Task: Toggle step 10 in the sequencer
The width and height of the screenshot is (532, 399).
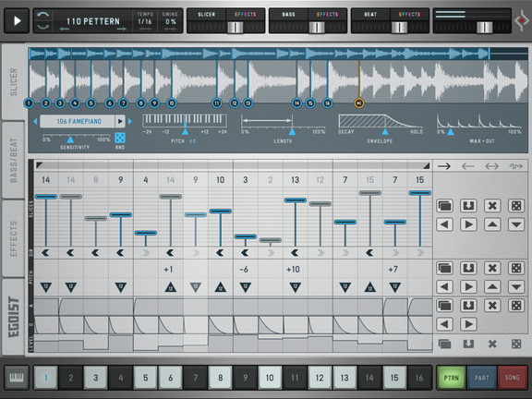Action: (x=270, y=377)
